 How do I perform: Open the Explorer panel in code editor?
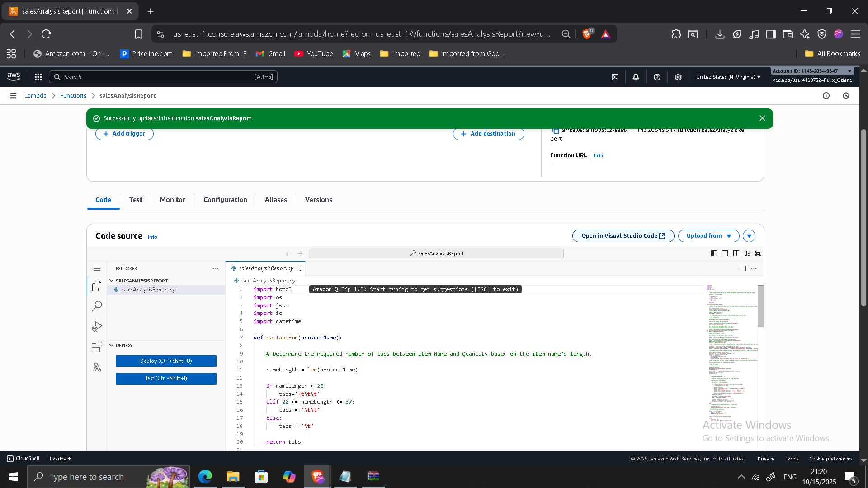pos(97,286)
